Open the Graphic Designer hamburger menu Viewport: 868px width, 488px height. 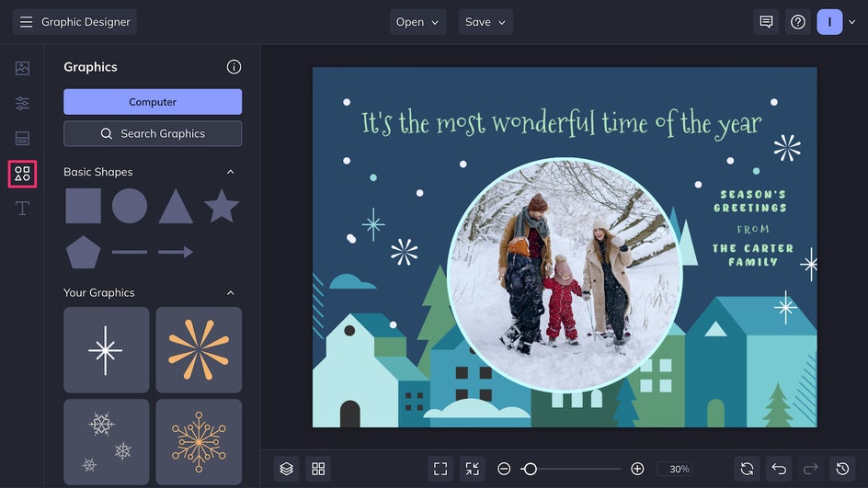coord(26,22)
